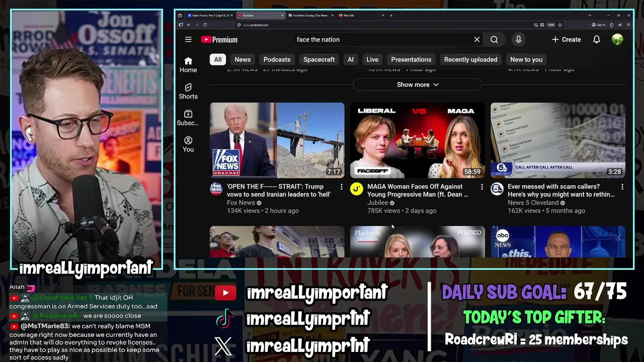Open the Create menu
The image size is (644, 362).
(x=566, y=40)
